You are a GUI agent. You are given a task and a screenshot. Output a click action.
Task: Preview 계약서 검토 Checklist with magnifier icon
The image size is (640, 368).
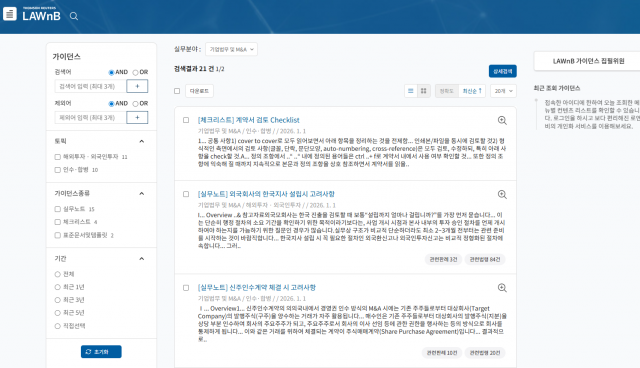502,120
